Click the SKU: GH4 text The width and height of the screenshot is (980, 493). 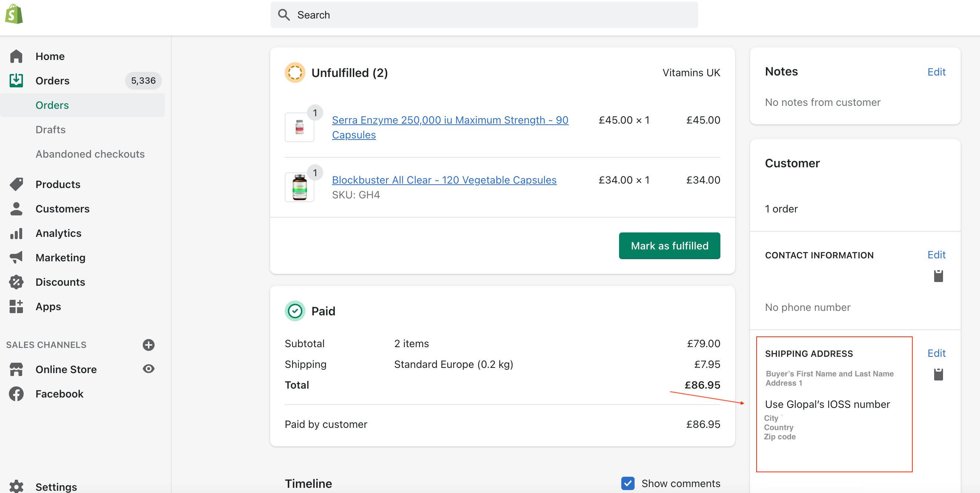click(x=356, y=195)
